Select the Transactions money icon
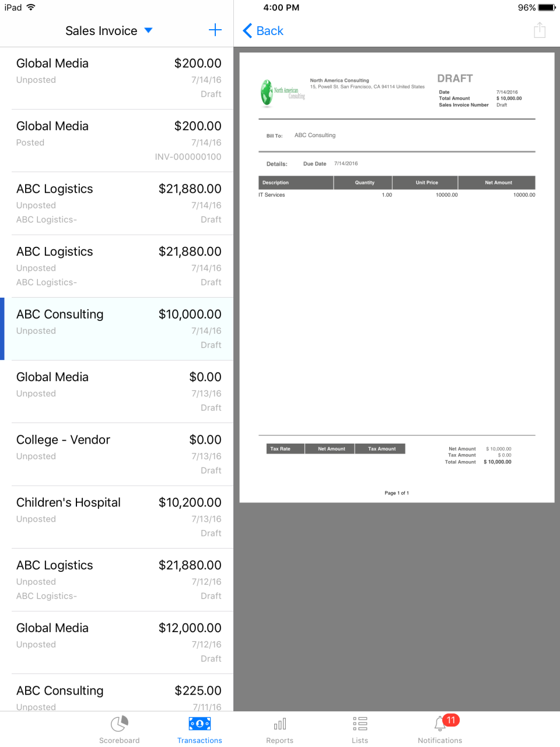560x747 pixels. pyautogui.click(x=199, y=724)
